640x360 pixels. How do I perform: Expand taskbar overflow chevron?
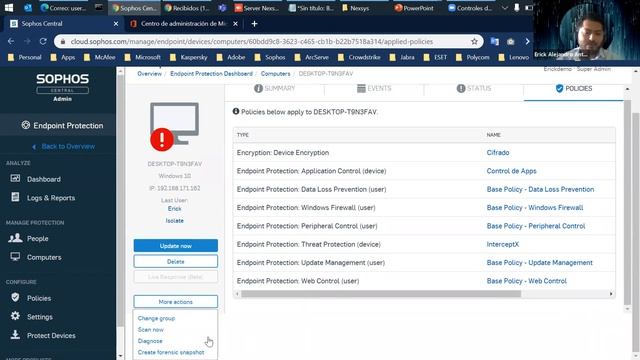point(505,8)
